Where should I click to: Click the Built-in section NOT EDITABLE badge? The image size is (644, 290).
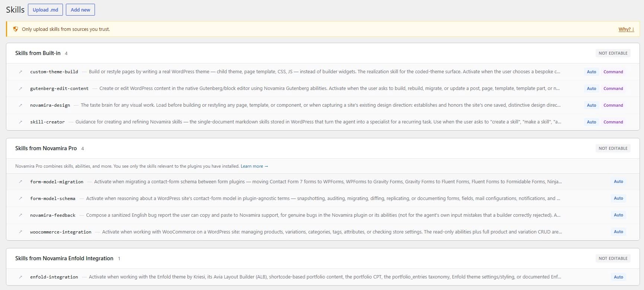[613, 53]
